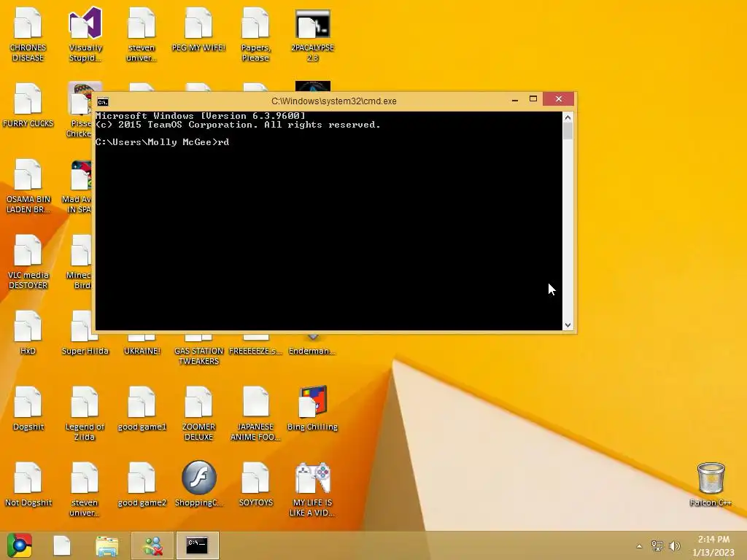This screenshot has width=747, height=560.
Task: Click the PEG MY WIFE! desktop icon
Action: tap(198, 29)
